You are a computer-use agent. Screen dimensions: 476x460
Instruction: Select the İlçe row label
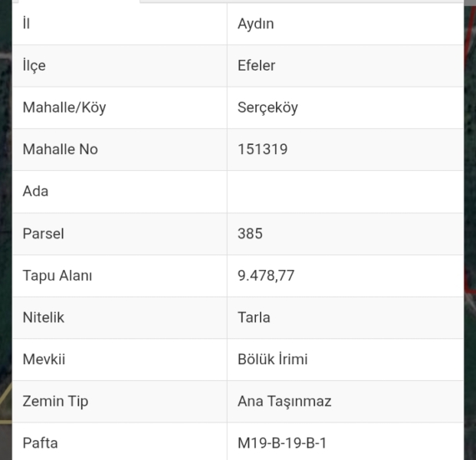click(34, 66)
